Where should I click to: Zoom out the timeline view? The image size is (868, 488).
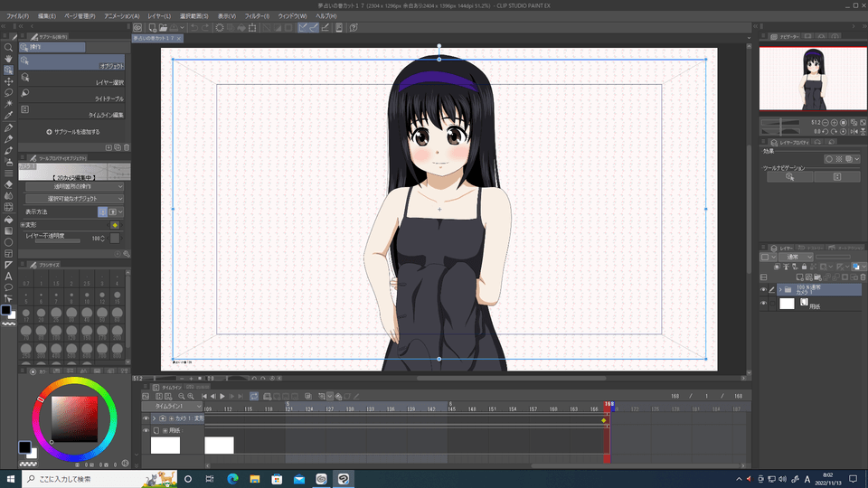(x=181, y=396)
